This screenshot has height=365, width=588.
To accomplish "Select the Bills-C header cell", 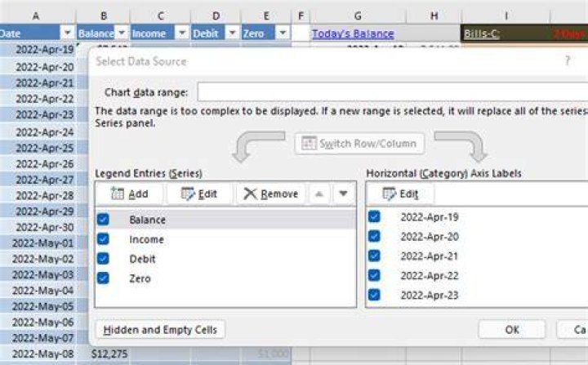I will (x=506, y=33).
